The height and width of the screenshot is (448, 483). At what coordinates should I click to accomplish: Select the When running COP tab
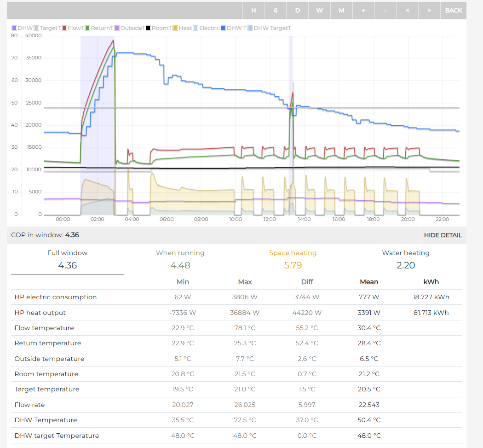point(180,260)
